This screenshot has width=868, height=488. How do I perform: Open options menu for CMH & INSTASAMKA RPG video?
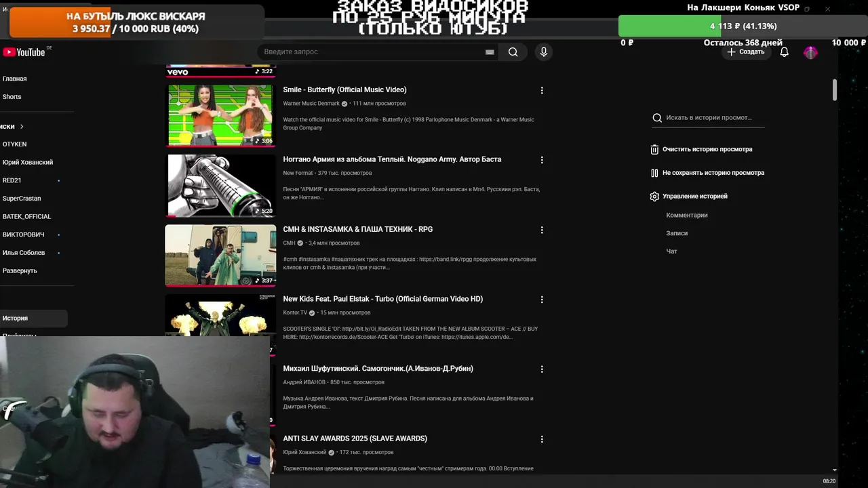[541, 230]
